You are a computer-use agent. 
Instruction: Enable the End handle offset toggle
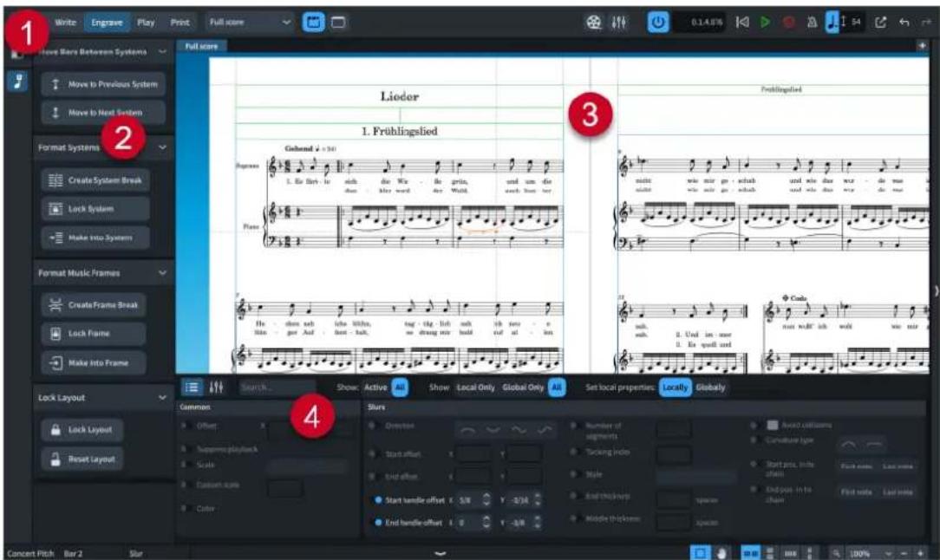click(x=378, y=522)
